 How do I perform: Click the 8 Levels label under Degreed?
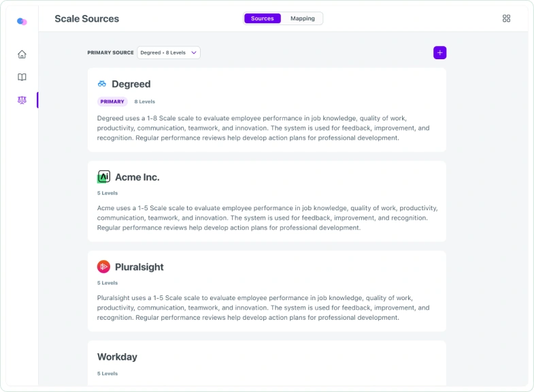[x=145, y=101]
